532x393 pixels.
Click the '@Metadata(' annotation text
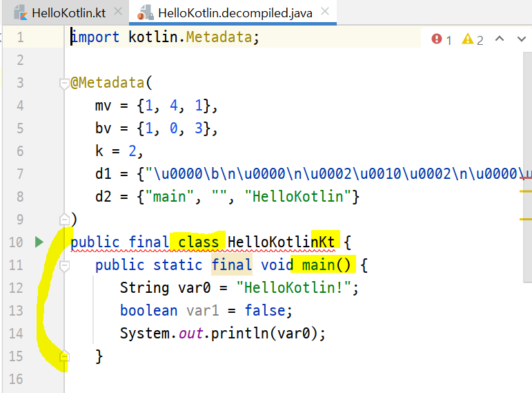coord(112,83)
